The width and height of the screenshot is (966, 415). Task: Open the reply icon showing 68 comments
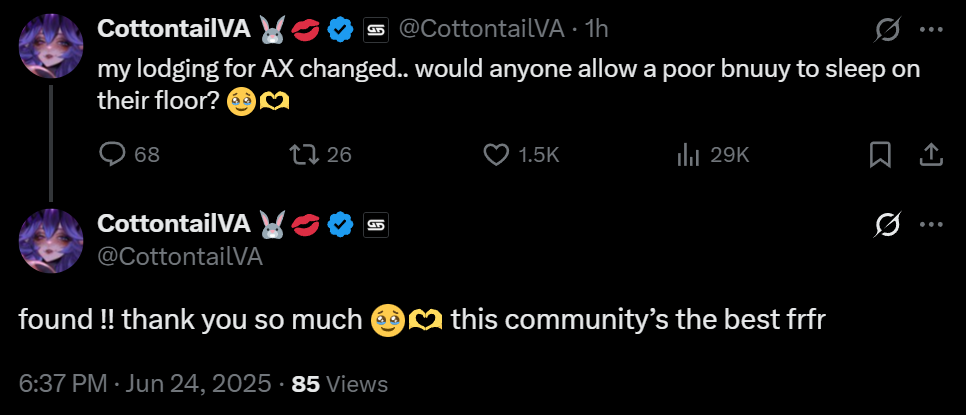tap(114, 154)
